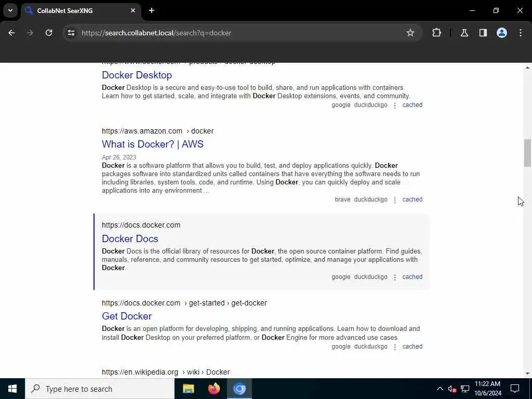This screenshot has width=532, height=399.
Task: Expand the tab search dropdown arrow
Action: click(10, 10)
